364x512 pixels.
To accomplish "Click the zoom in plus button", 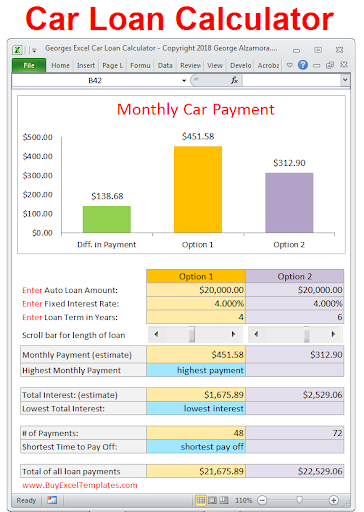I will coord(333,500).
